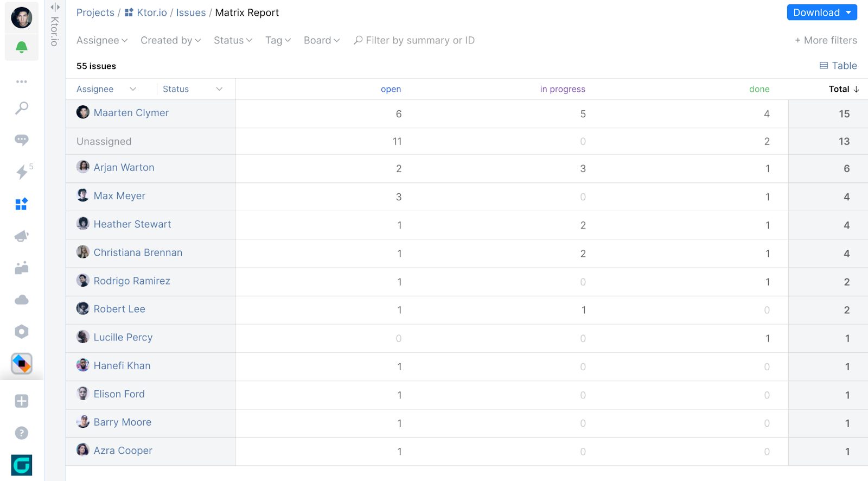The height and width of the screenshot is (481, 868).
Task: Switch to Table view
Action: point(838,66)
